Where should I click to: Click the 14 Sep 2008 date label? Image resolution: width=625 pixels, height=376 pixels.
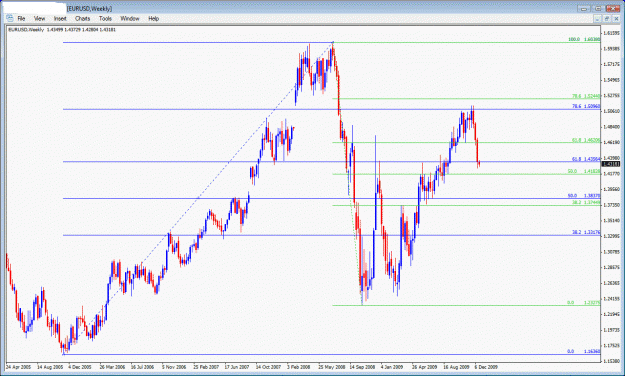362,367
